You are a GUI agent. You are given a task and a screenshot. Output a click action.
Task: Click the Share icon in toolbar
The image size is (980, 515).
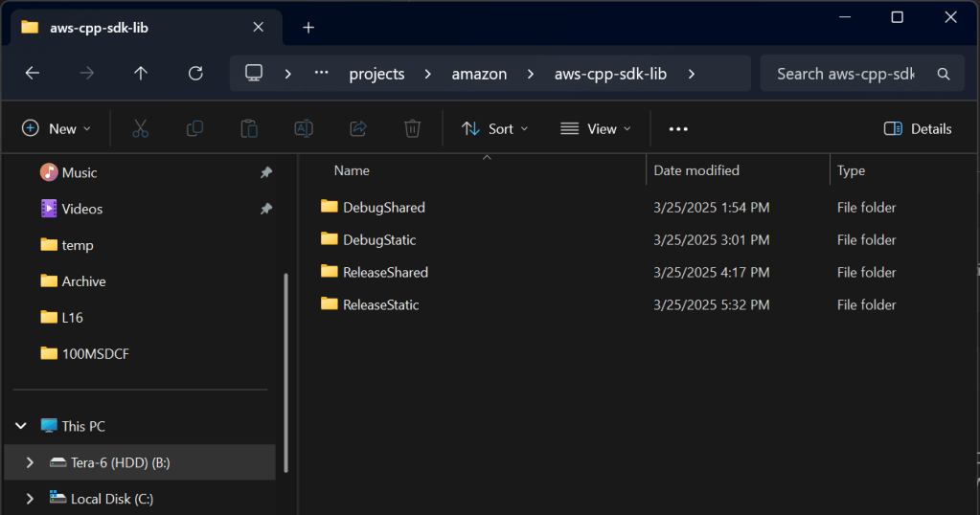358,128
